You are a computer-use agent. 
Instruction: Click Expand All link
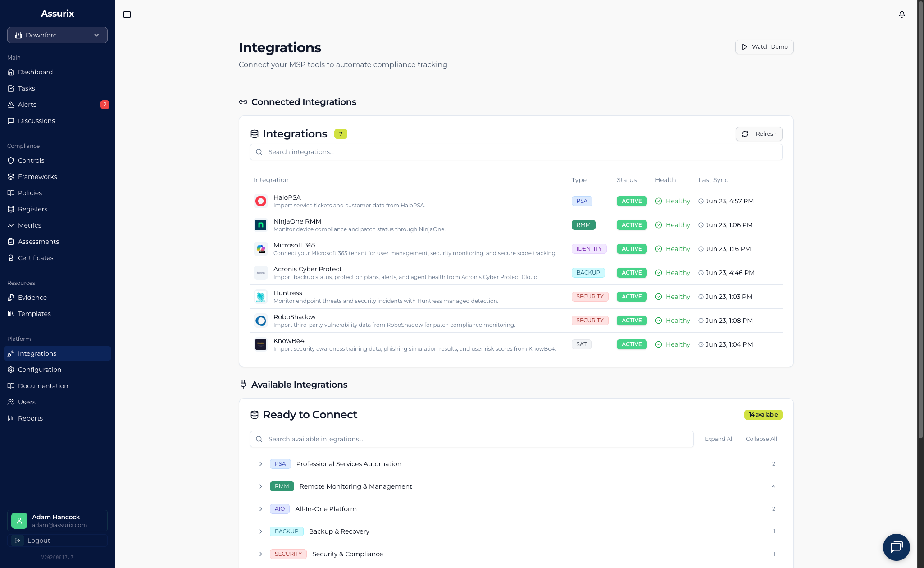pyautogui.click(x=719, y=439)
